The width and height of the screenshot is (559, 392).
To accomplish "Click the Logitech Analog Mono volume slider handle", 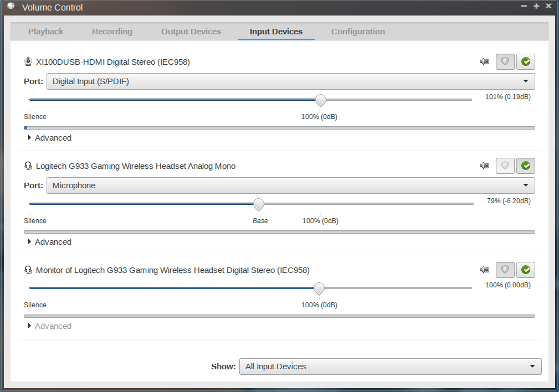I will click(x=259, y=204).
